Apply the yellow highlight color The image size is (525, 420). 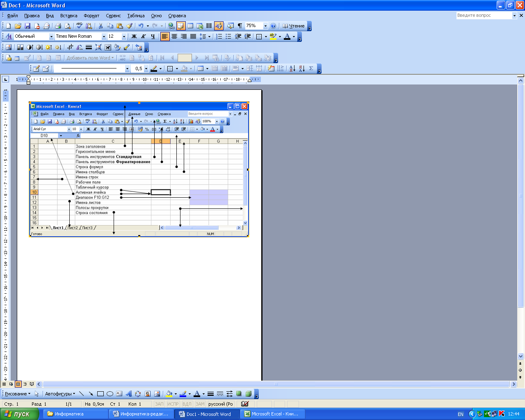[x=273, y=37]
